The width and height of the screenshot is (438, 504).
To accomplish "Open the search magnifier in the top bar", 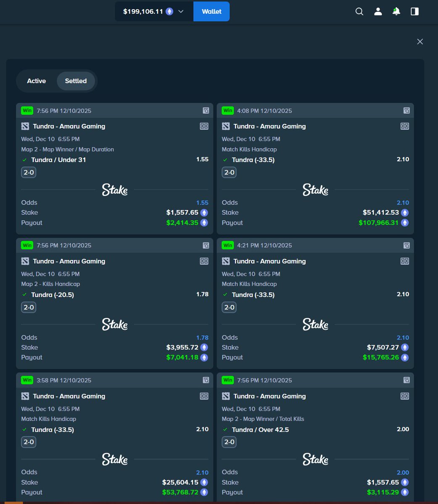I will pyautogui.click(x=359, y=11).
